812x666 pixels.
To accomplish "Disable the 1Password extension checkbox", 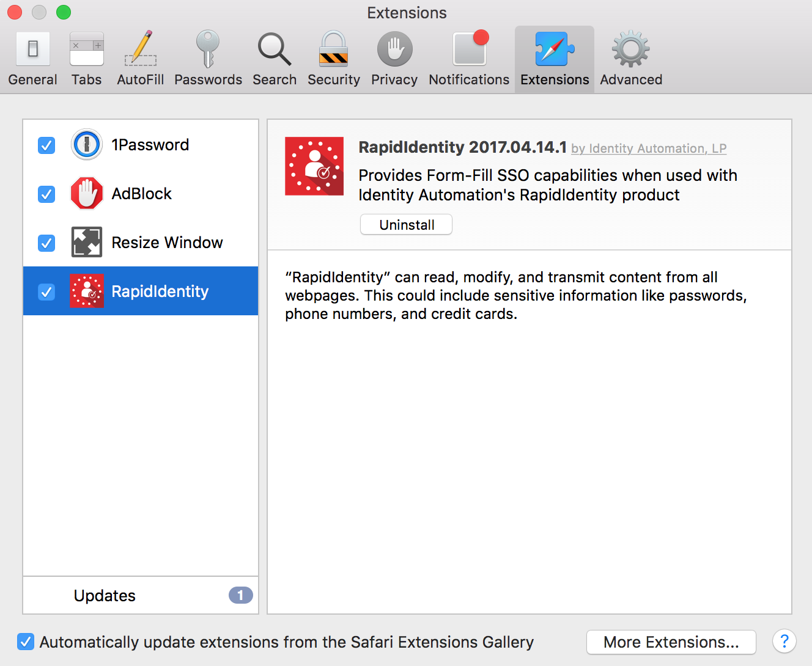I will click(46, 145).
